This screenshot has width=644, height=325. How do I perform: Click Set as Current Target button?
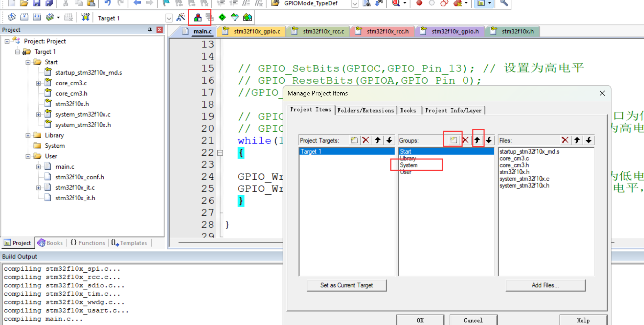[x=347, y=285]
